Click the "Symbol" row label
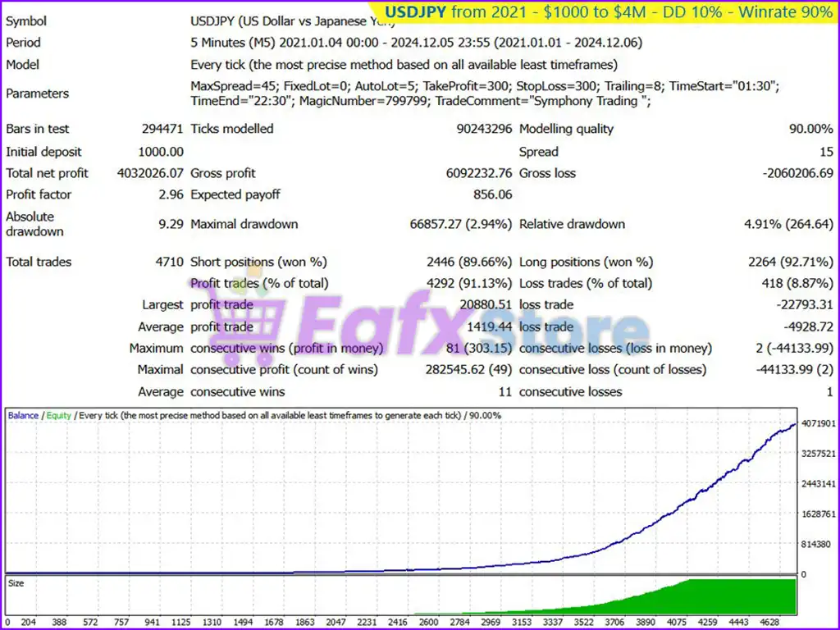840x630 pixels. pyautogui.click(x=26, y=21)
